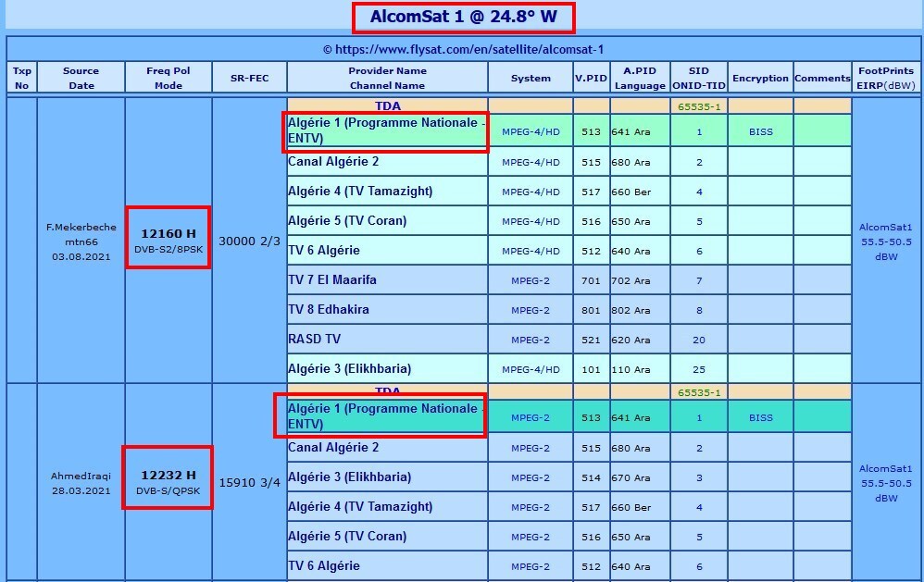Click Algérie 5 (TV Coran) in the MPEG-2 list
Viewport: 924px width, 582px height.
click(347, 536)
